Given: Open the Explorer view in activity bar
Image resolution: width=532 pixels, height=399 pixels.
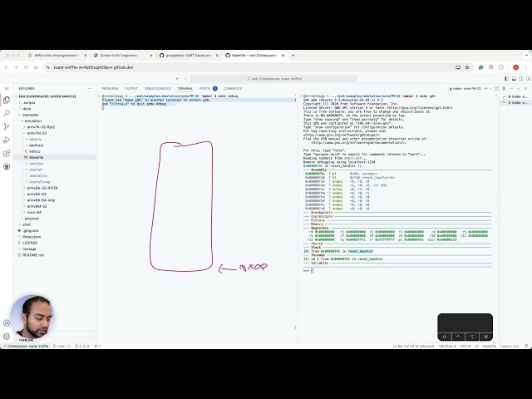Looking at the screenshot, I should (x=7, y=100).
